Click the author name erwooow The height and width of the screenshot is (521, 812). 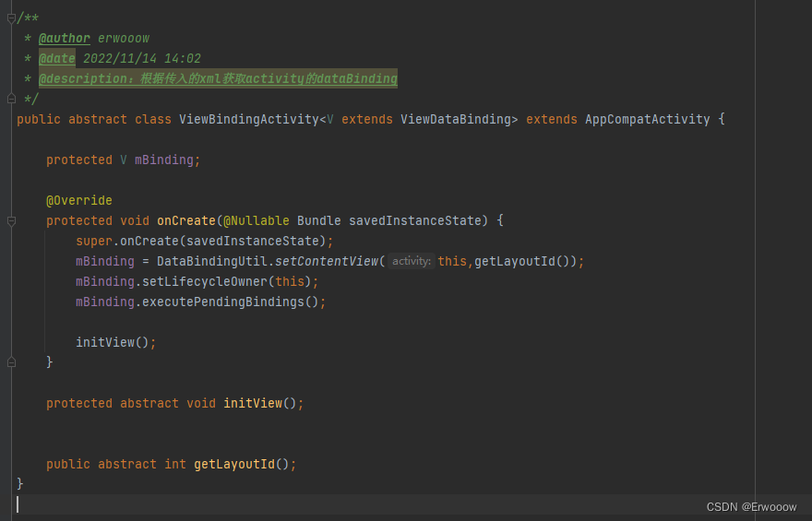click(x=124, y=39)
